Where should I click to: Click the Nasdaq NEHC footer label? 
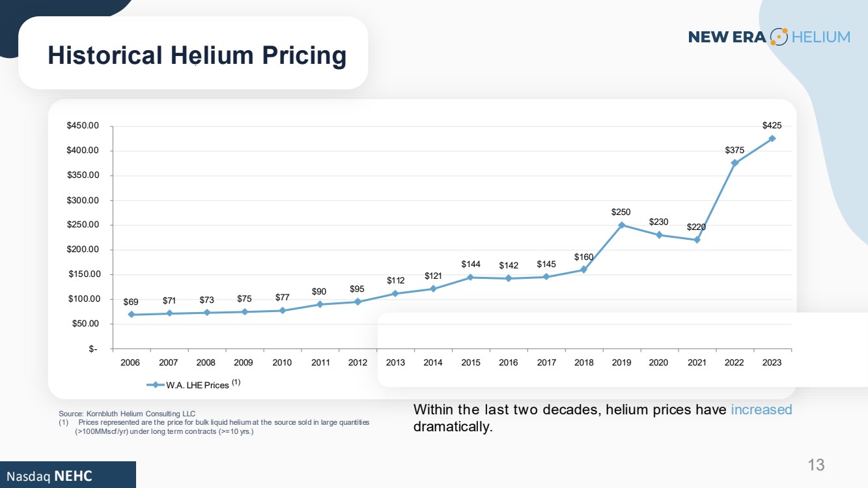pyautogui.click(x=49, y=476)
